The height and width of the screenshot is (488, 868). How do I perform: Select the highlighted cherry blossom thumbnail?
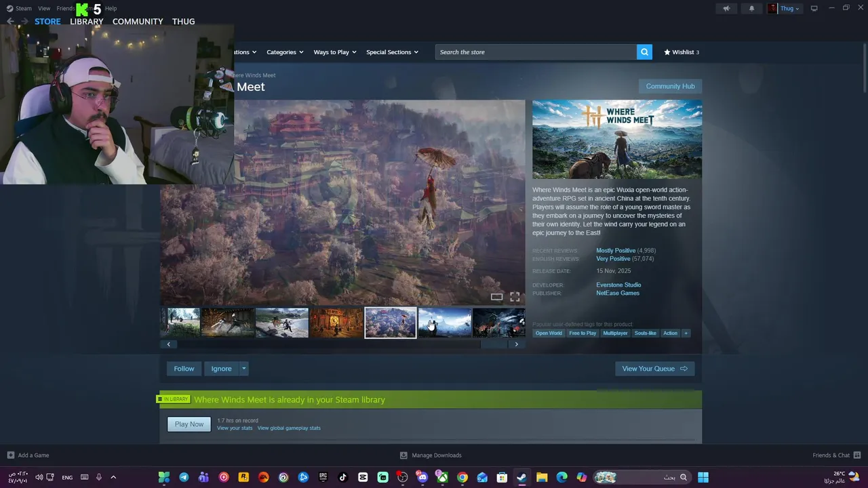click(391, 323)
